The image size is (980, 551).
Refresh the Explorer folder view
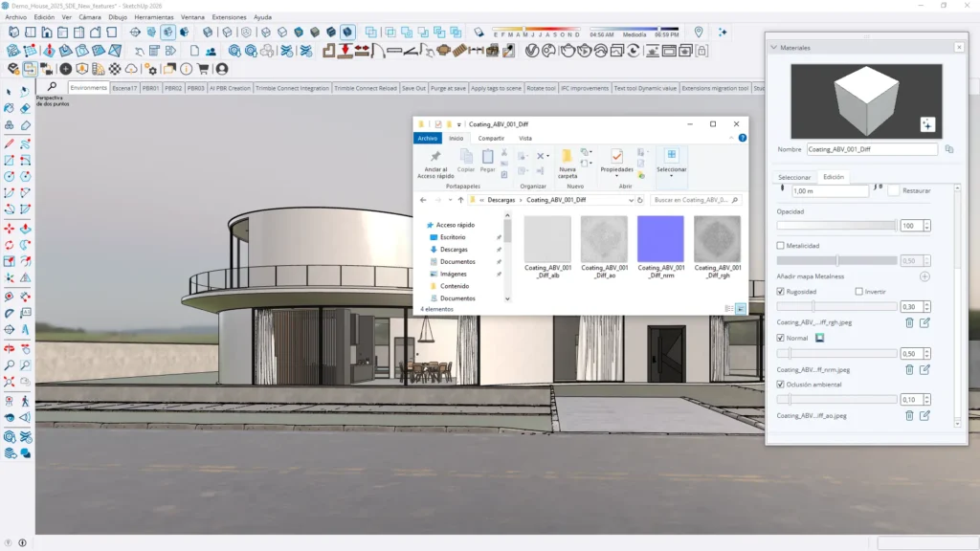click(640, 200)
